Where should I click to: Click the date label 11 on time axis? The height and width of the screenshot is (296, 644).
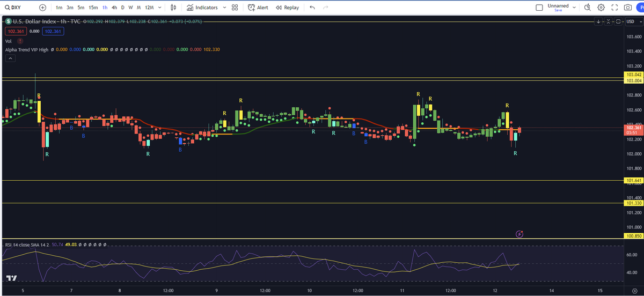(x=402, y=290)
